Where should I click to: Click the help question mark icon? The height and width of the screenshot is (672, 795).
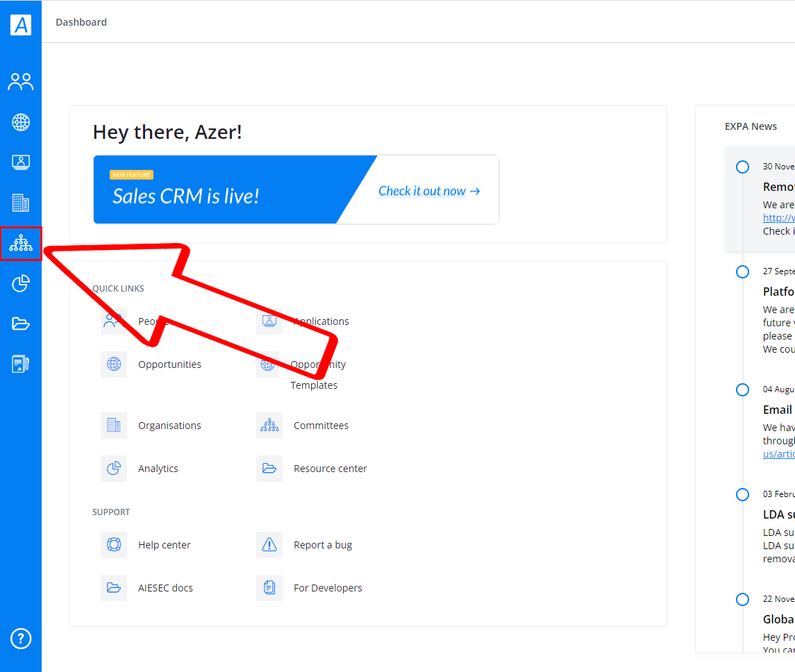pyautogui.click(x=21, y=639)
